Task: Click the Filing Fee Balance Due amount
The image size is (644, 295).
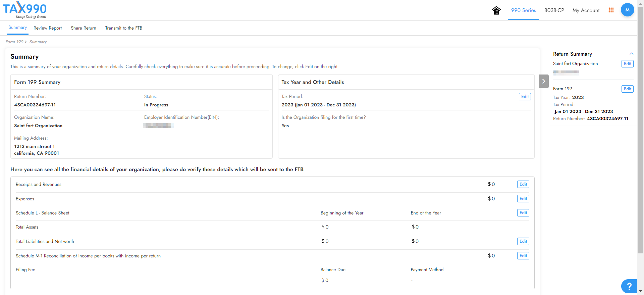Action: point(325,280)
